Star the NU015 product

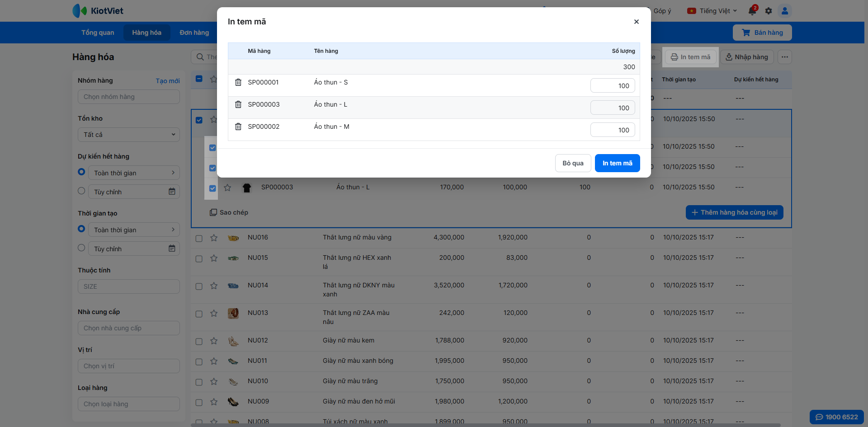(x=214, y=258)
